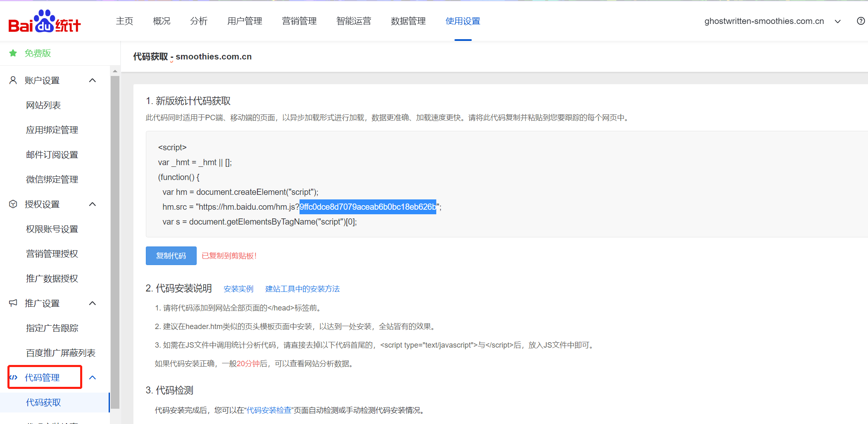Click the 代码管理 code icon
The image size is (868, 424).
click(x=13, y=377)
